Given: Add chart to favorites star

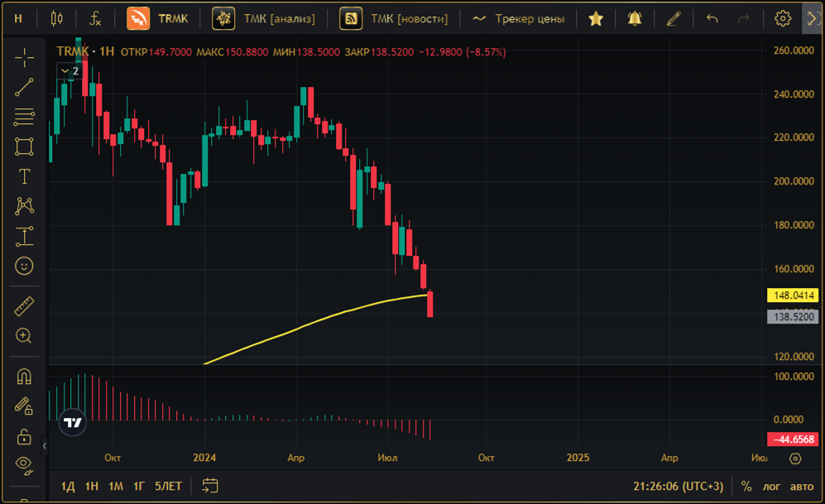Looking at the screenshot, I should [596, 19].
